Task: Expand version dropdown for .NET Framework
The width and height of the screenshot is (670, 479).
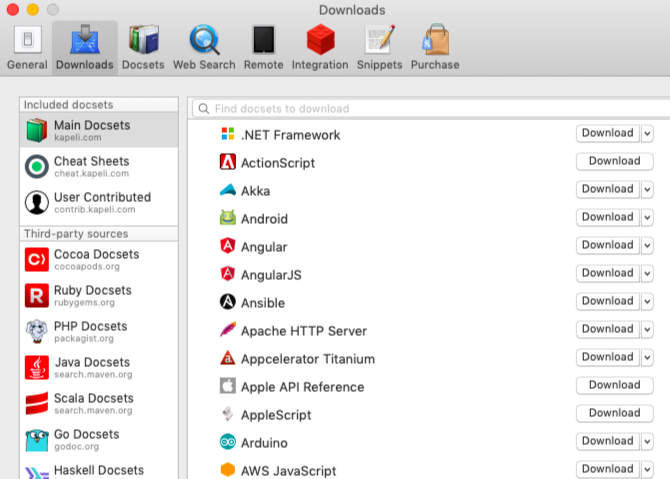Action: click(x=646, y=133)
